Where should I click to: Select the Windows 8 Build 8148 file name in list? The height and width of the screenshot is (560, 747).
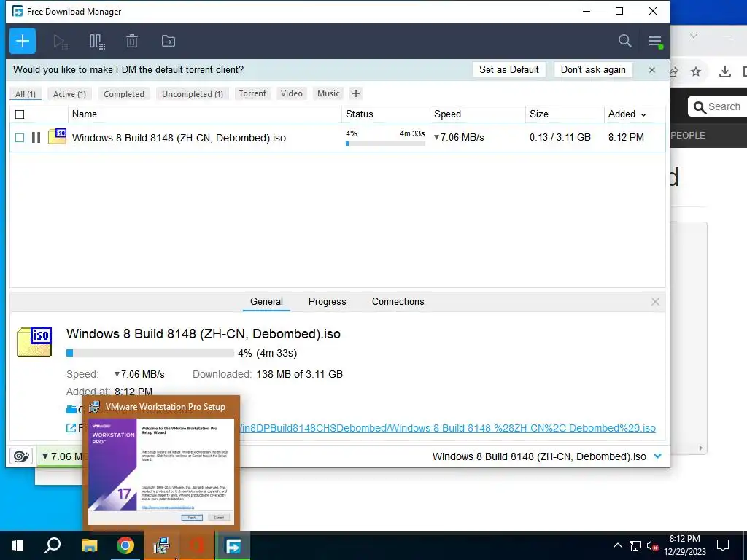(179, 138)
